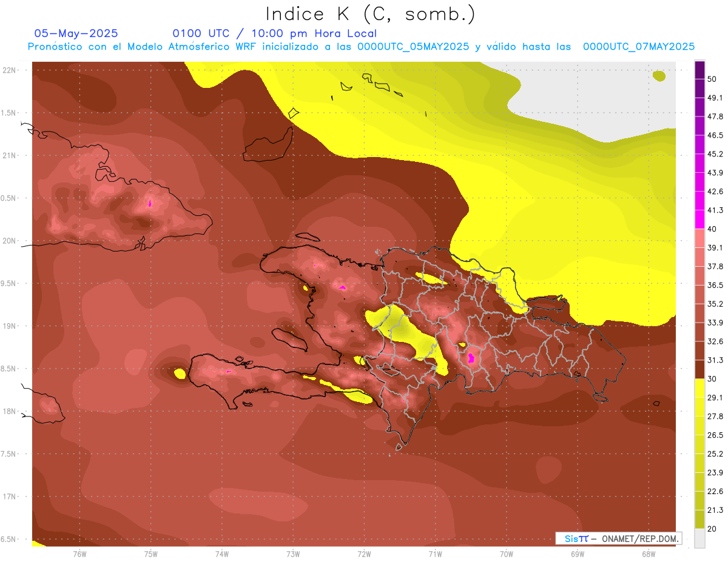The image size is (728, 562).
Task: Pick the bright yellow swatch between 29.1 and 30
Action: tap(700, 389)
